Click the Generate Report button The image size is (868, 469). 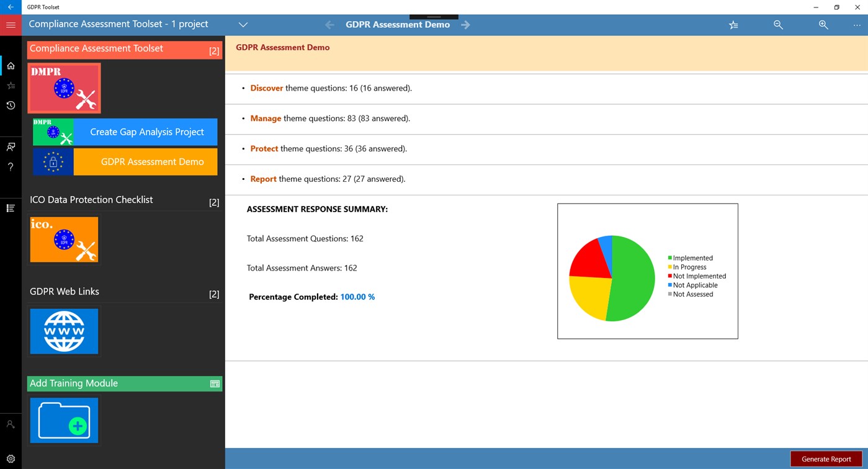(826, 459)
